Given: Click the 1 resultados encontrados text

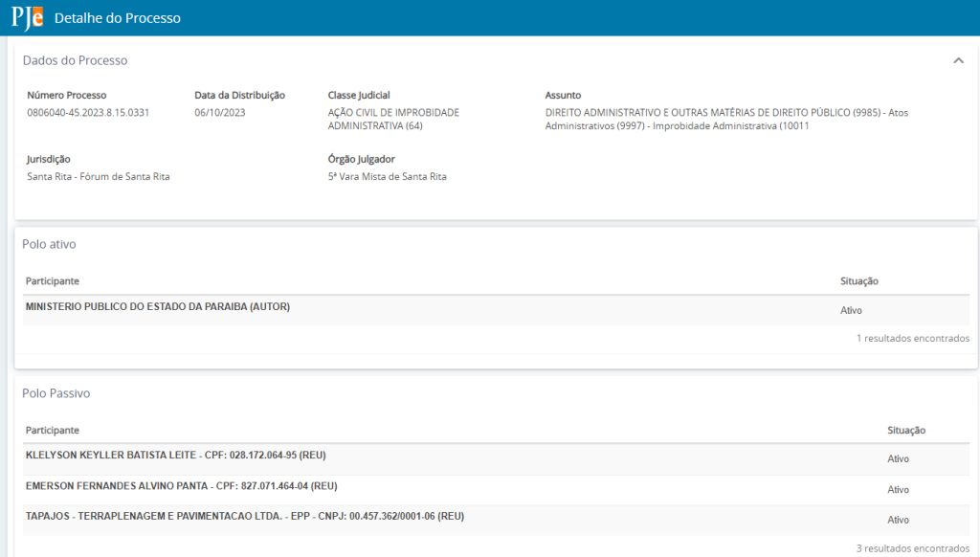Looking at the screenshot, I should 912,338.
